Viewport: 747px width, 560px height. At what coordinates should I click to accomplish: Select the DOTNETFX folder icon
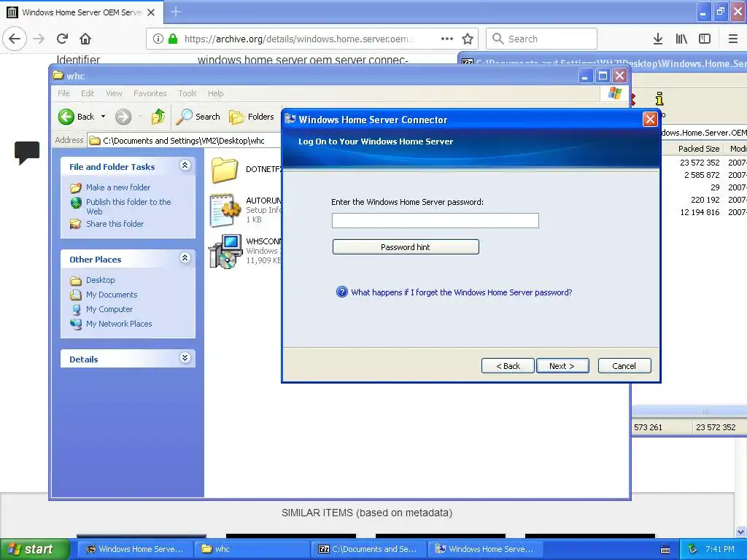click(x=224, y=170)
